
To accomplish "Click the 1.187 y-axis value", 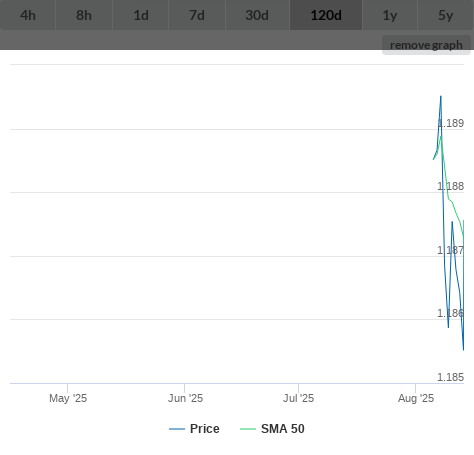I will click(451, 250).
